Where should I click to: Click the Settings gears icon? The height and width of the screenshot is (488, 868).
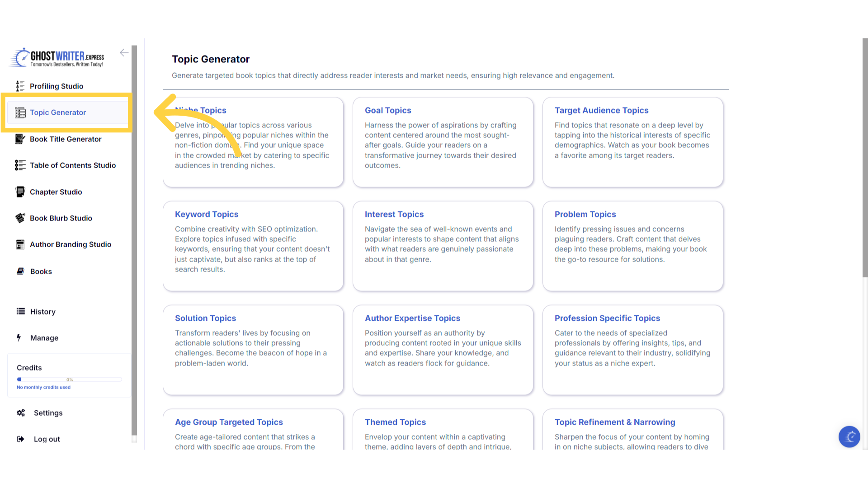tap(21, 413)
